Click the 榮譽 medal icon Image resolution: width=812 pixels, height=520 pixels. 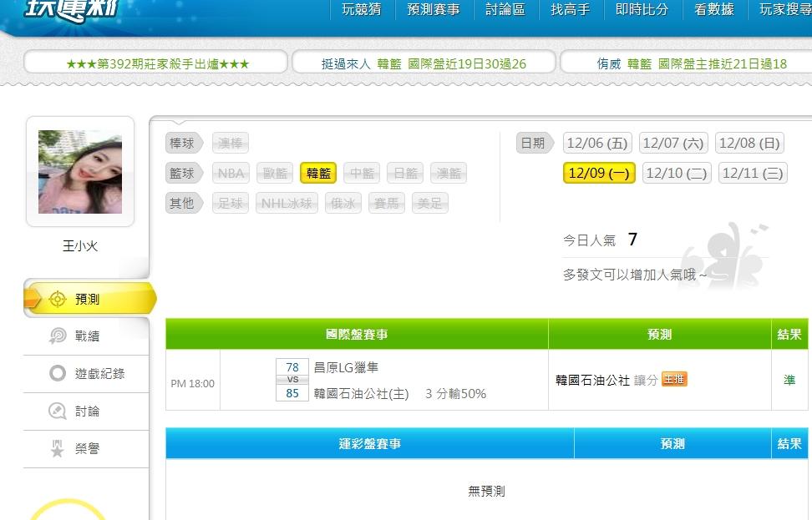(57, 448)
